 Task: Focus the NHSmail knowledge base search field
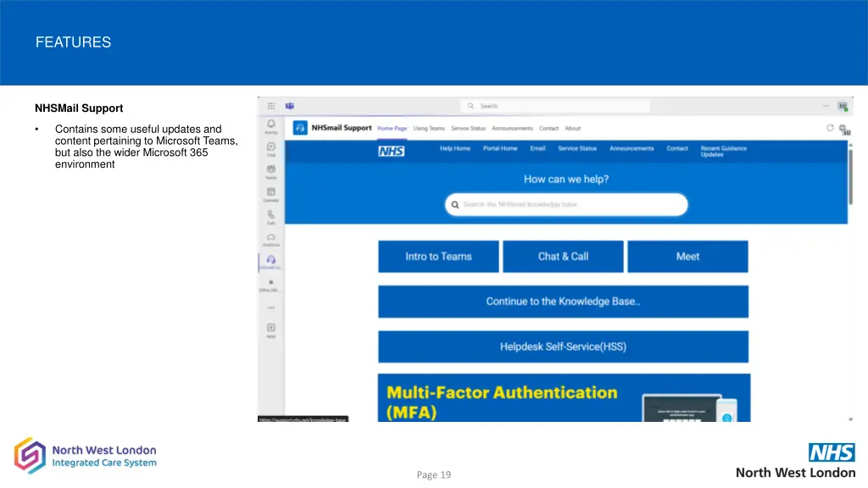click(566, 205)
